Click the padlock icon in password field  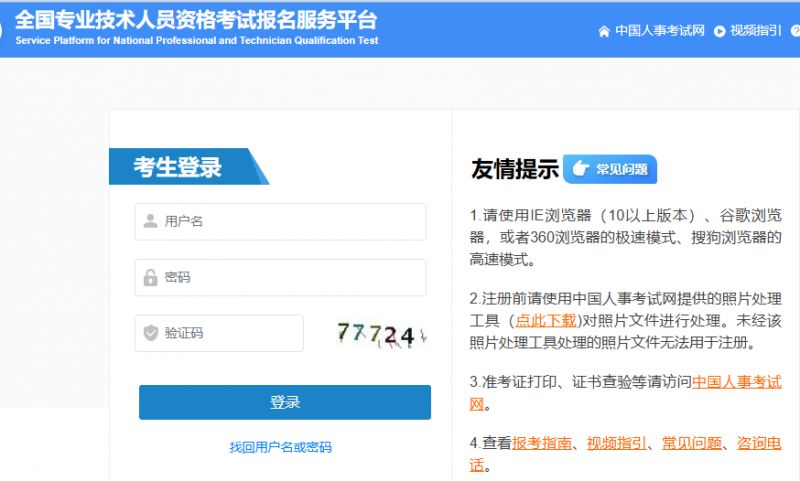coord(151,277)
